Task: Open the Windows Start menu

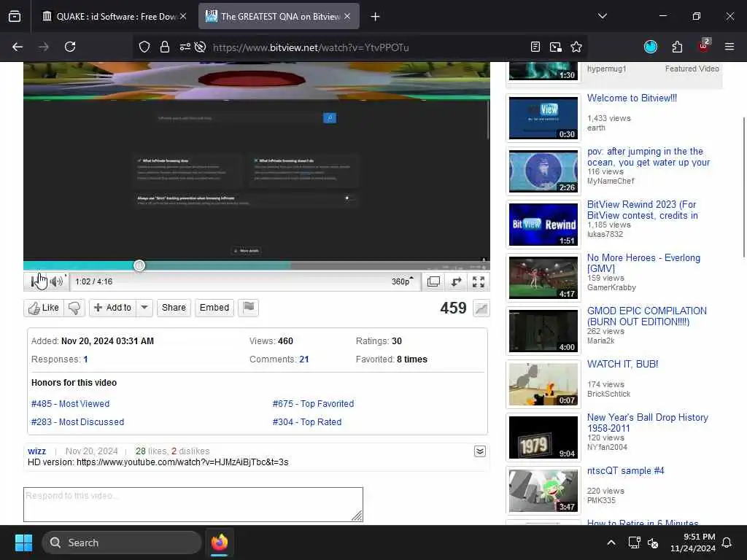Action: click(x=23, y=542)
